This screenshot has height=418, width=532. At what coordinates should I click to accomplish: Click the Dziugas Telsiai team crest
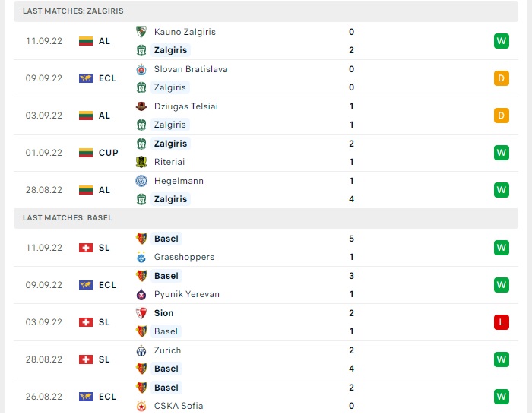pyautogui.click(x=141, y=106)
